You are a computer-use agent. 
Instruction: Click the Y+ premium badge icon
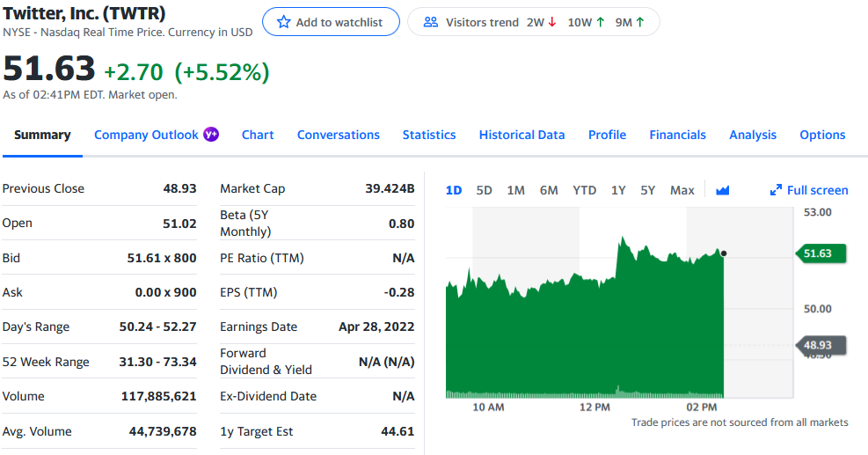point(211,134)
